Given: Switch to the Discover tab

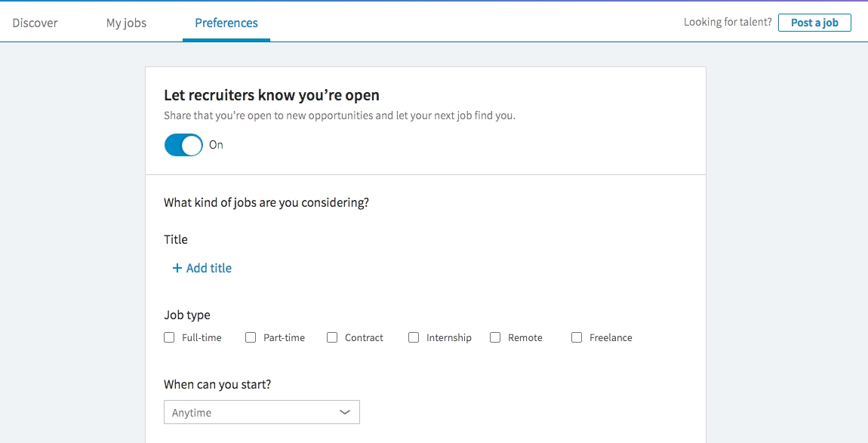Looking at the screenshot, I should point(35,23).
